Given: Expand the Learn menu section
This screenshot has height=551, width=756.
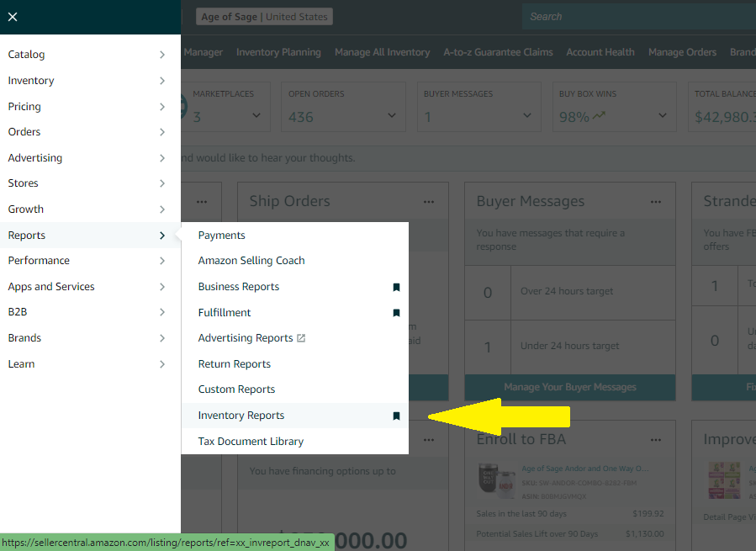Looking at the screenshot, I should tap(90, 364).
